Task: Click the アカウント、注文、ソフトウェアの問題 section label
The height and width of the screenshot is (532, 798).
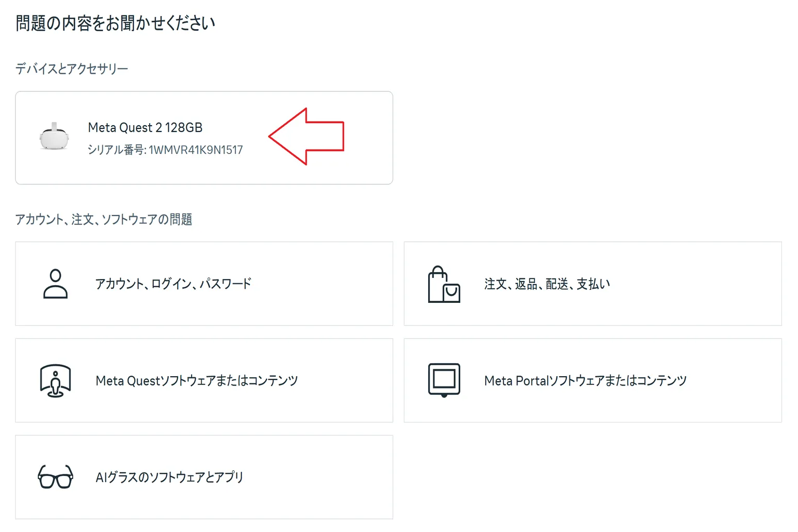Action: [104, 219]
